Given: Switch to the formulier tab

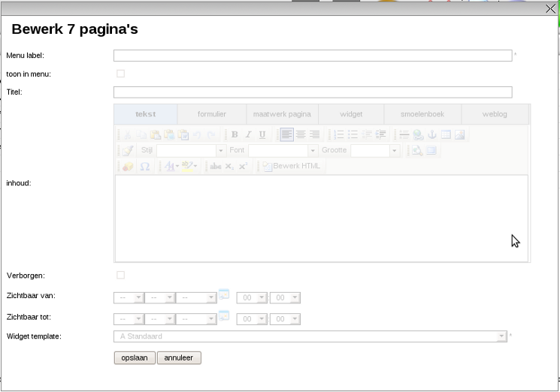Looking at the screenshot, I should pyautogui.click(x=212, y=114).
